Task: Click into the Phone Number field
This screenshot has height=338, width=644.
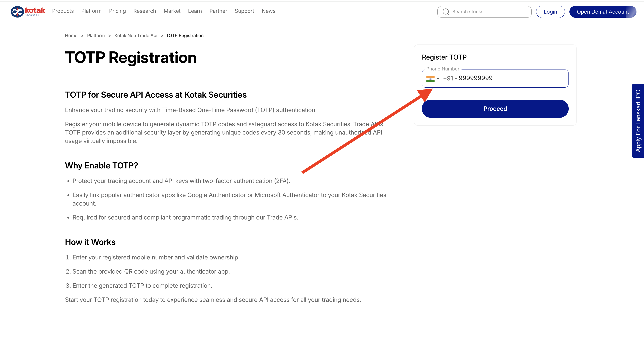Action: pyautogui.click(x=495, y=79)
